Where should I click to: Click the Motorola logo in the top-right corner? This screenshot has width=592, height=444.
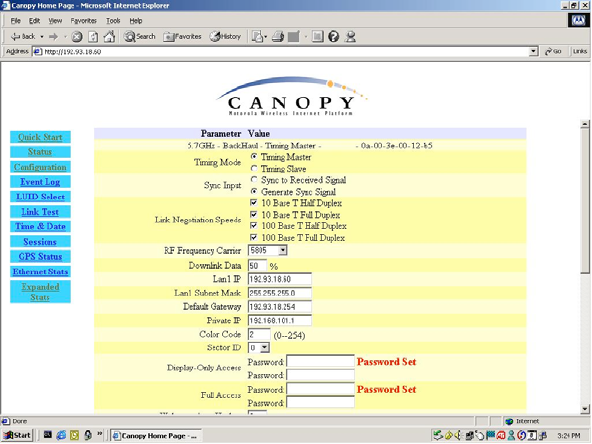coord(578,20)
